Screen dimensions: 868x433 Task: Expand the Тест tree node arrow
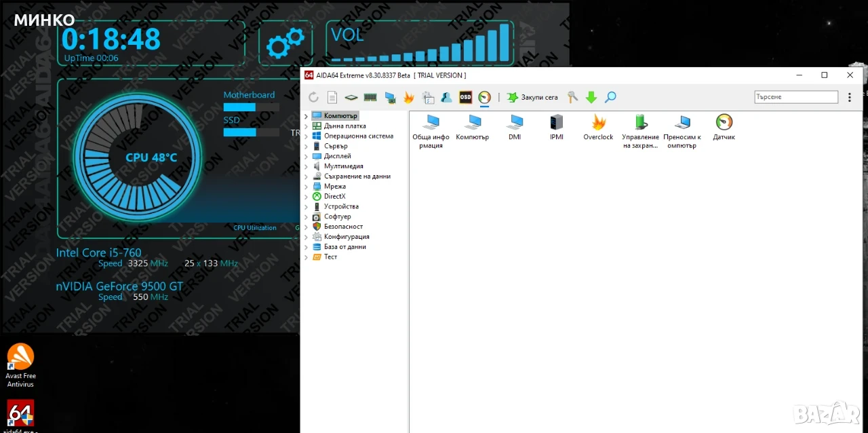(x=306, y=257)
